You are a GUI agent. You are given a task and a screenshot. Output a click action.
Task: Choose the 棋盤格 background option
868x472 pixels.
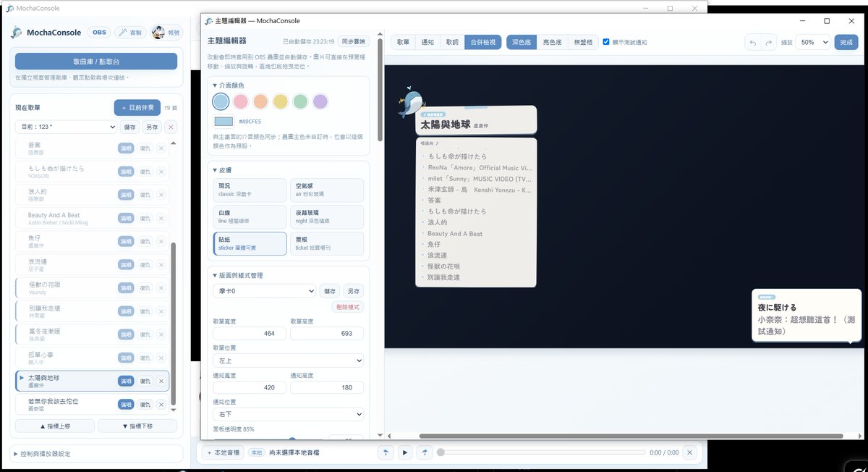tap(582, 43)
